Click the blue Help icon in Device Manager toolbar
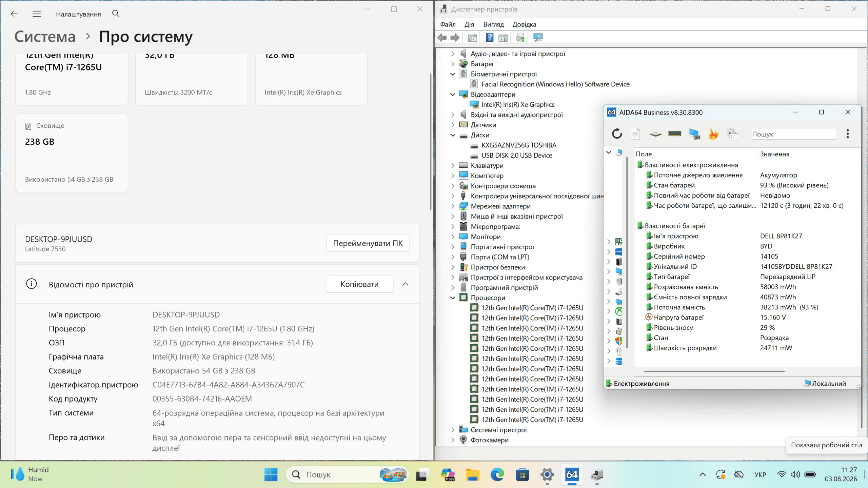 point(490,38)
